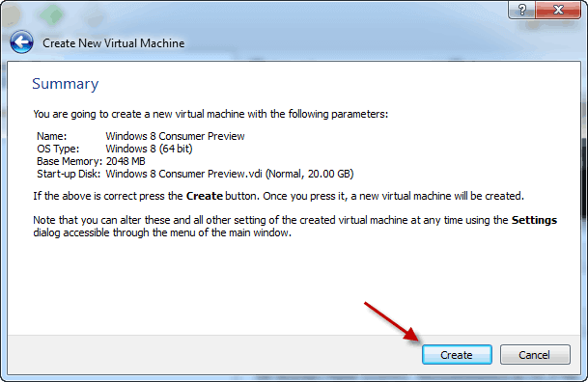This screenshot has width=588, height=382.
Task: Select the Name: label
Action: pos(52,136)
